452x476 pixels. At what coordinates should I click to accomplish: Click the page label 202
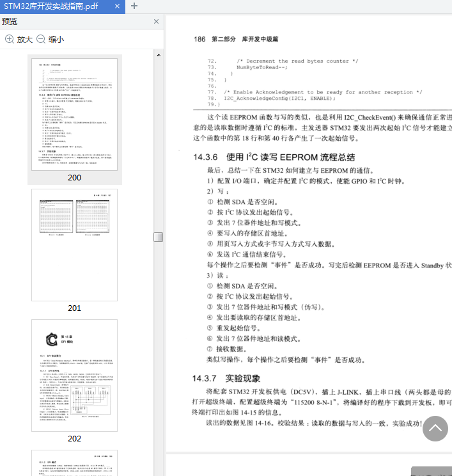(x=74, y=439)
